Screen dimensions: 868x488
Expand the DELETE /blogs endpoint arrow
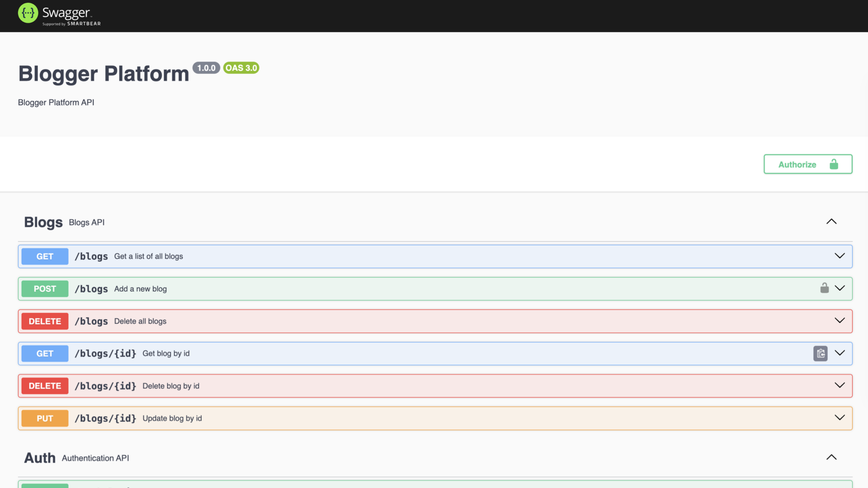(840, 320)
